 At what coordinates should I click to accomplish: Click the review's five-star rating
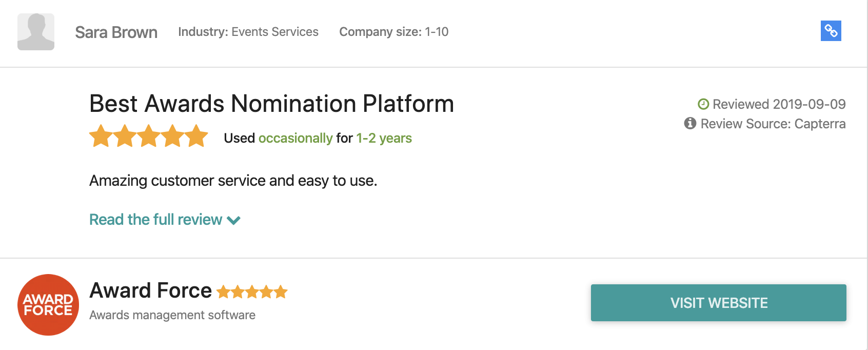(x=148, y=137)
